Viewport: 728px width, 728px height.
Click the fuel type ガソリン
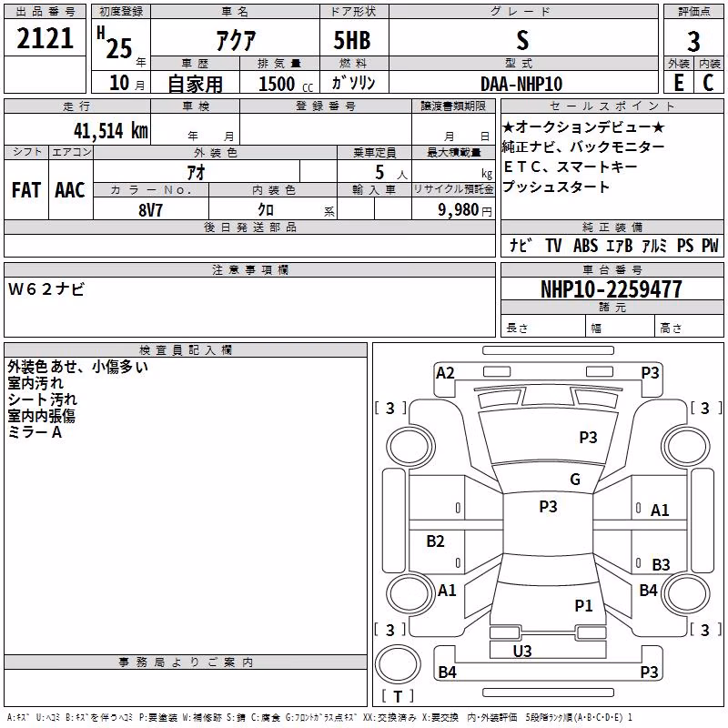353,83
